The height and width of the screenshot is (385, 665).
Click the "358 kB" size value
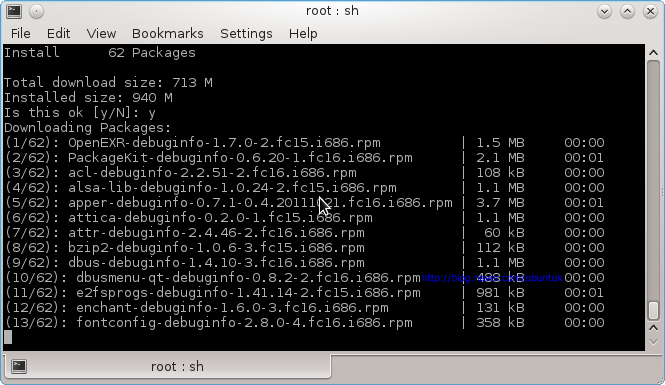tap(500, 323)
